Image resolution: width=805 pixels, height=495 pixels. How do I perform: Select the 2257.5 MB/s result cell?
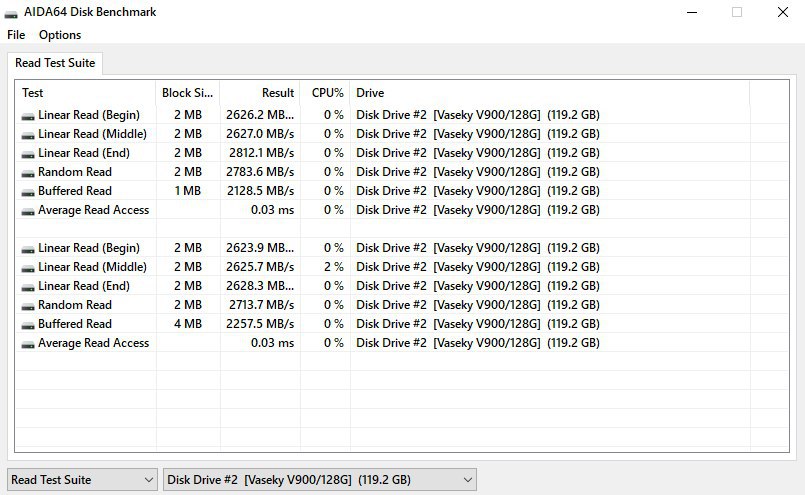coord(260,323)
